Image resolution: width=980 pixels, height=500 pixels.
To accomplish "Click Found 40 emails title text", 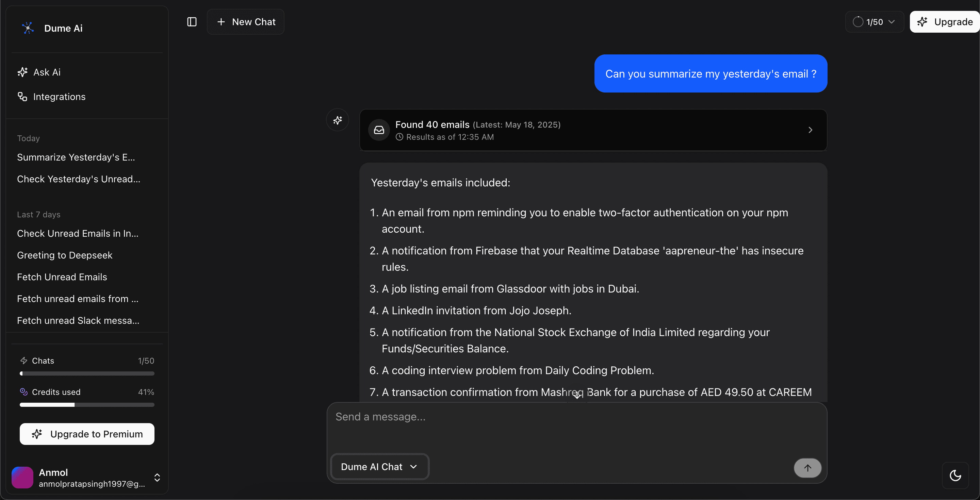I will [x=432, y=125].
